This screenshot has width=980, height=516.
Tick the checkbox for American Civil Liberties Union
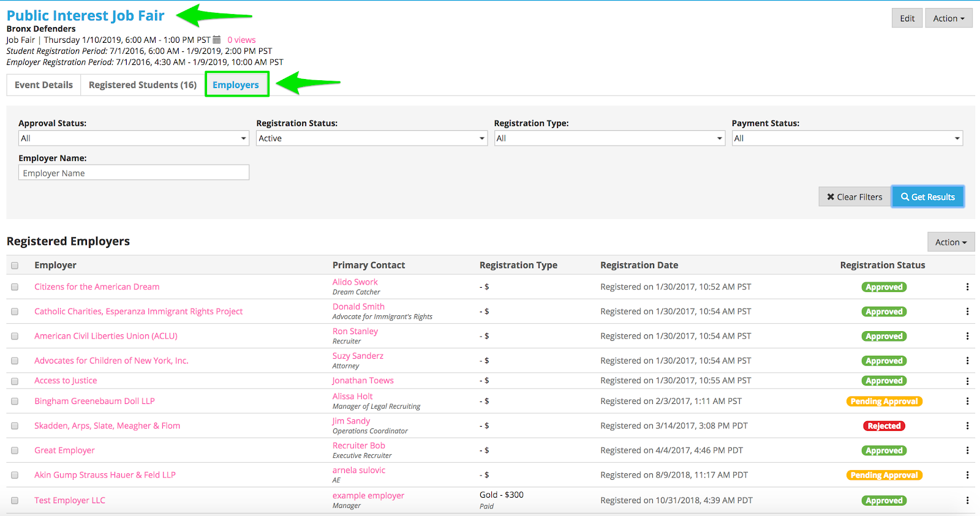15,337
